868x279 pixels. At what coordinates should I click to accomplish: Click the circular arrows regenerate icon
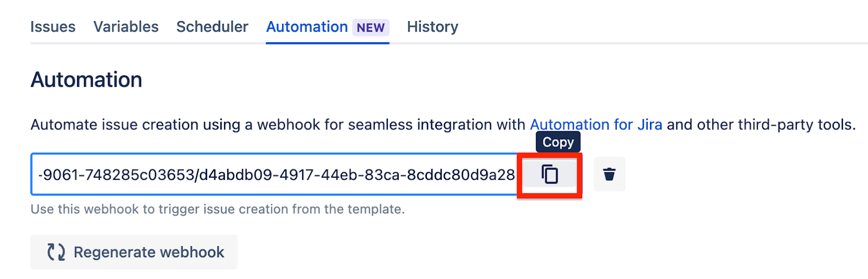[56, 252]
